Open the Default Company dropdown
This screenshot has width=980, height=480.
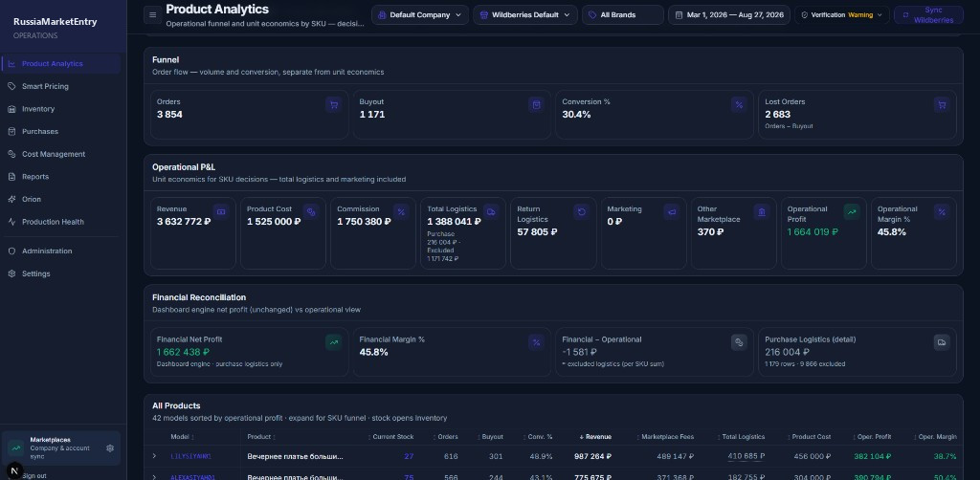[420, 15]
